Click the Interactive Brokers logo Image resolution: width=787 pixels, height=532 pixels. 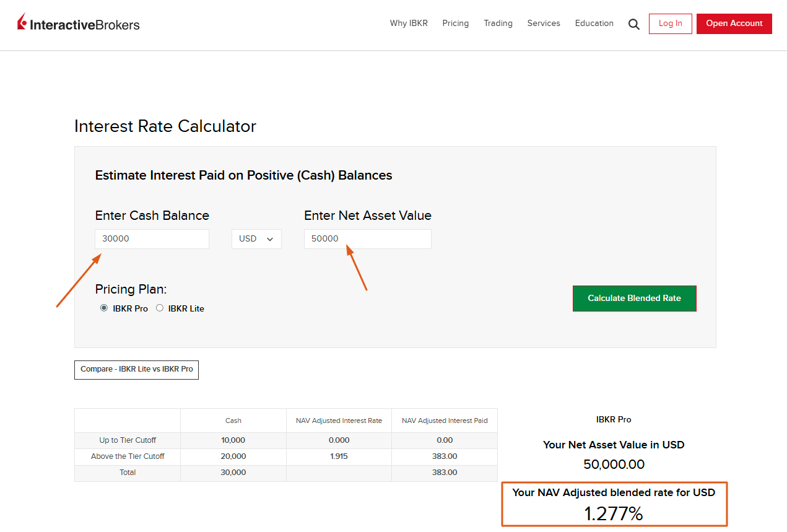tap(79, 24)
